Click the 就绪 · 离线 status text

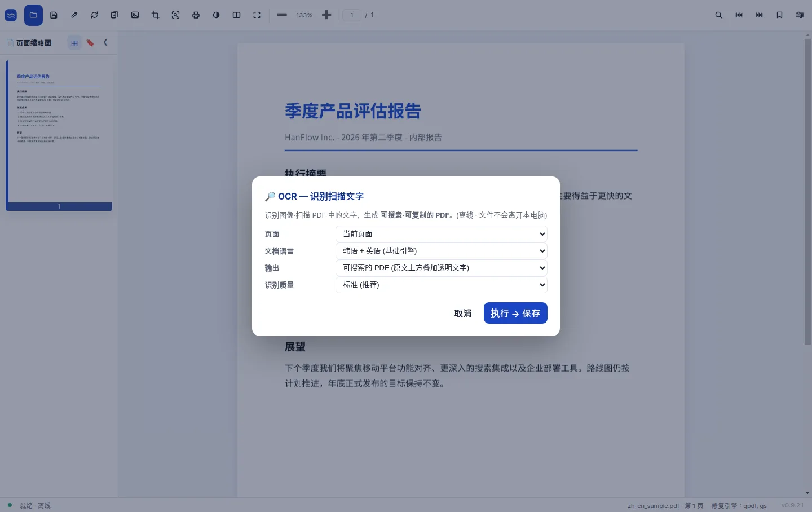tap(36, 506)
